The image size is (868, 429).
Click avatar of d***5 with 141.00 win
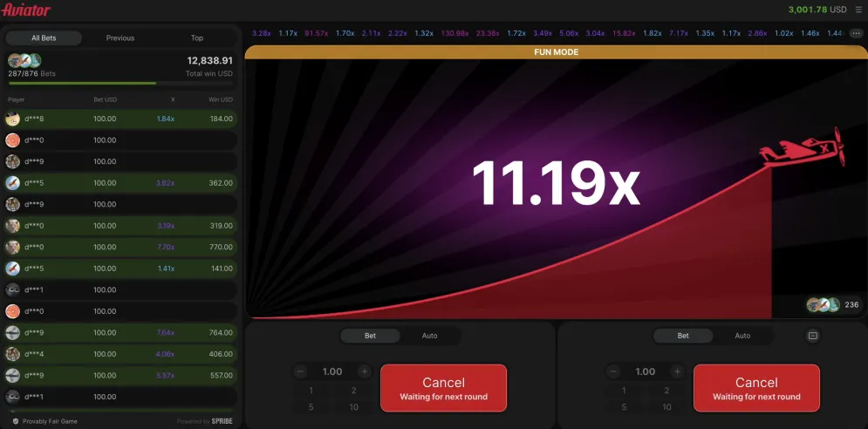click(13, 269)
